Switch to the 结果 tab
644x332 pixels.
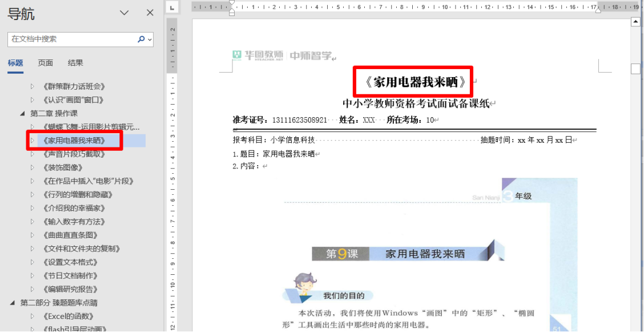pos(75,63)
